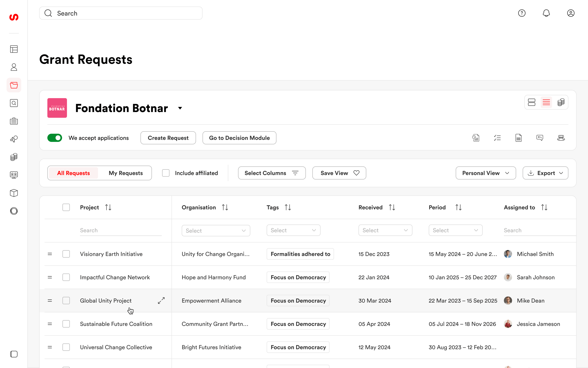Click the checklist icon in Botnar toolbar
The width and height of the screenshot is (588, 368).
point(497,138)
